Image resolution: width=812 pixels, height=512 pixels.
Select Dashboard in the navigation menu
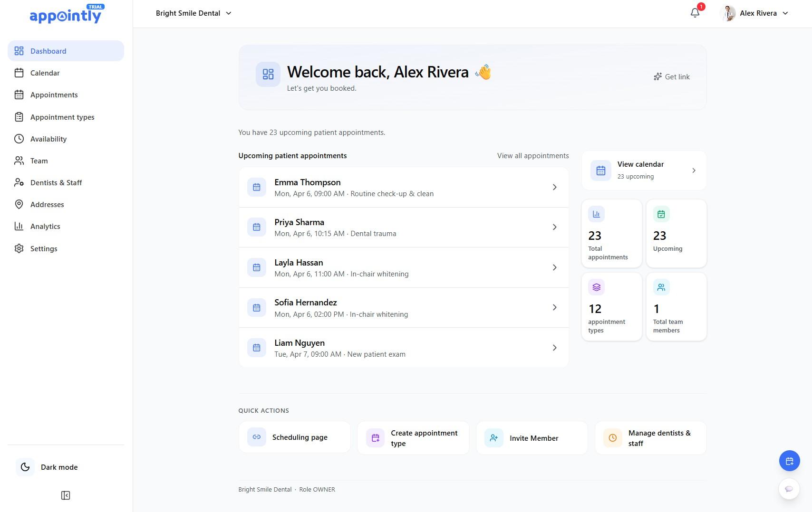[48, 51]
